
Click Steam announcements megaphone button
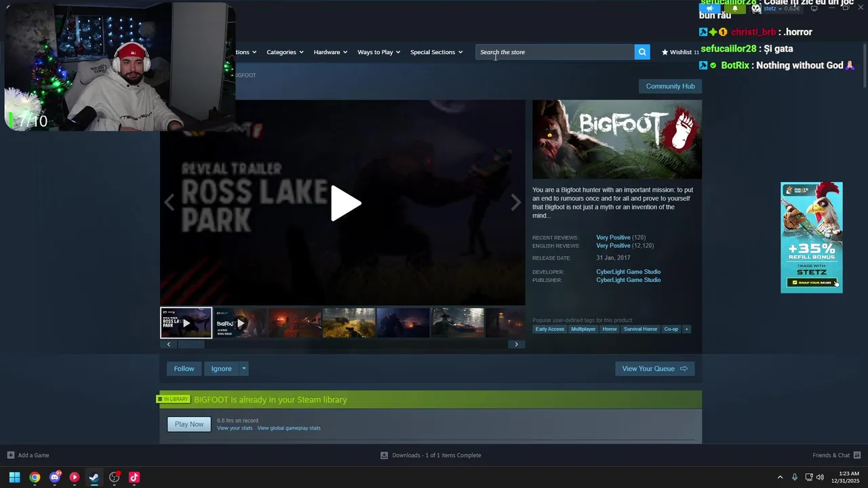[710, 9]
